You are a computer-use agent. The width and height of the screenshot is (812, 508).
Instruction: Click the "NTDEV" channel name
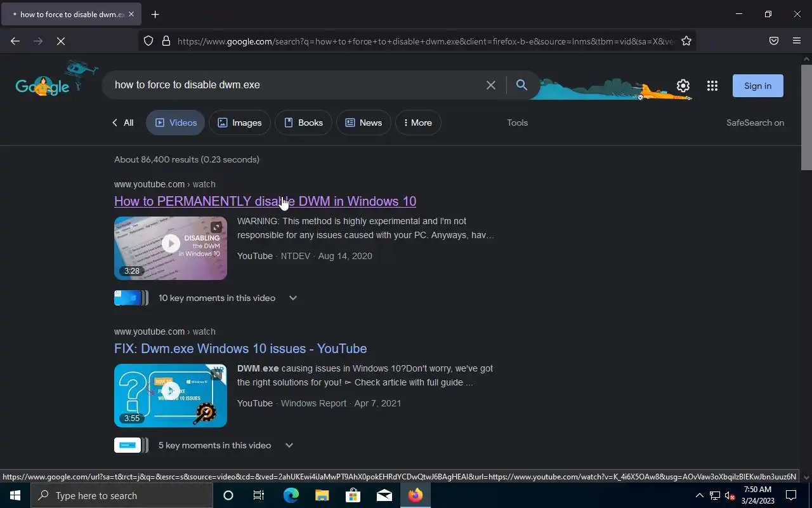click(296, 256)
